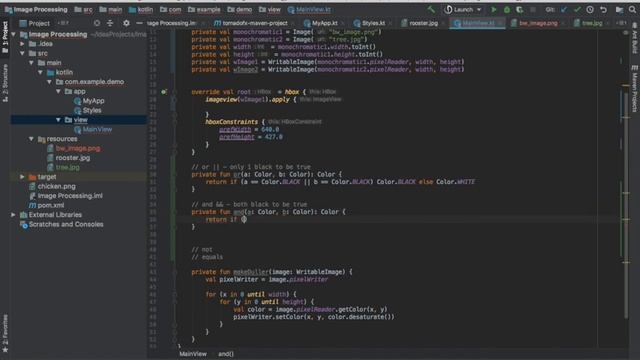Switch to the tornadofx-maven-project tab

click(x=251, y=23)
